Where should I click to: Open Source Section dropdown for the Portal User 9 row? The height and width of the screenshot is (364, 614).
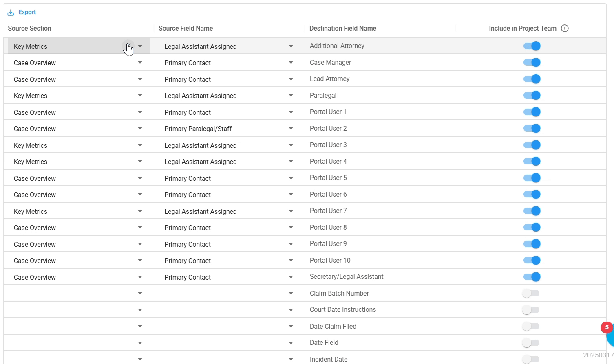(140, 244)
